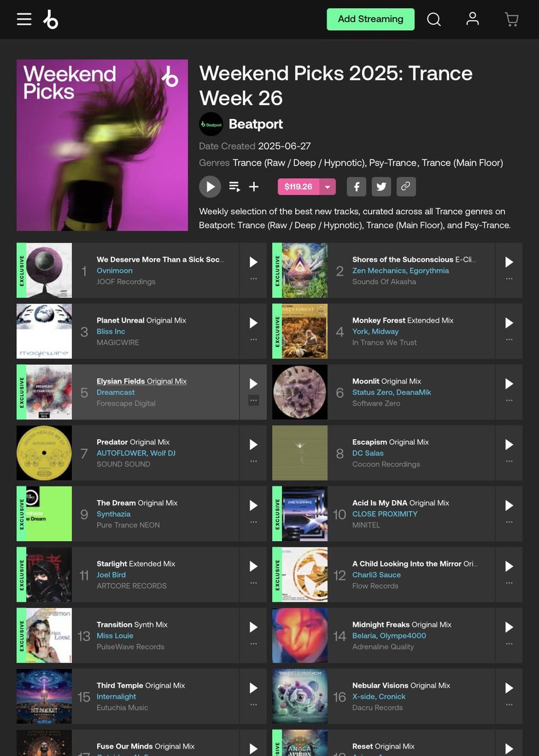Play the entire Weekend Picks chart
Image resolution: width=539 pixels, height=756 pixels.
[x=210, y=186]
